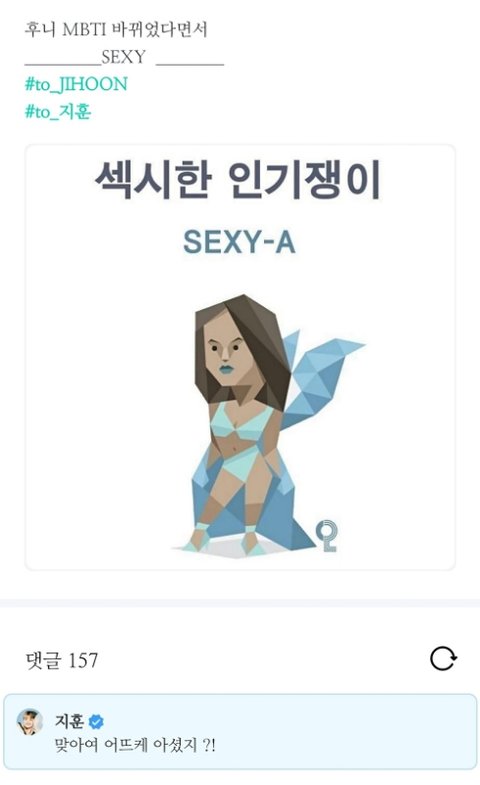
Task: Select the highlighted comment box by 지훈
Action: [x=240, y=731]
